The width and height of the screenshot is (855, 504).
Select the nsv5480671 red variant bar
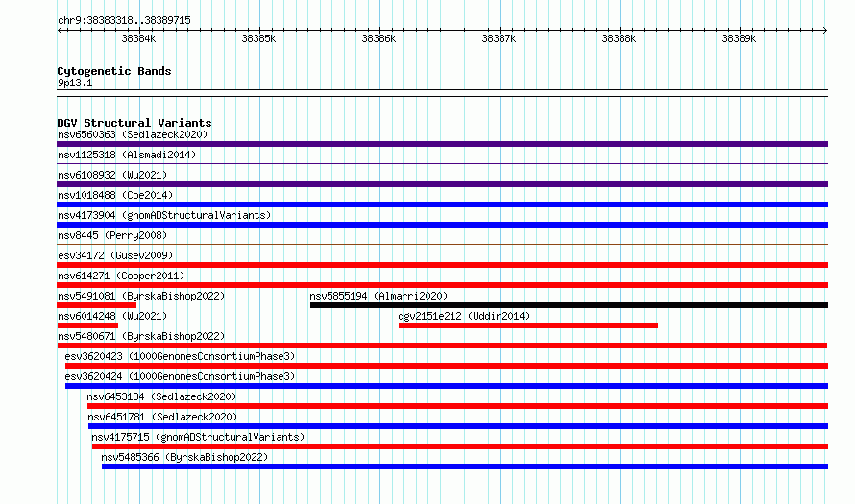(442, 346)
